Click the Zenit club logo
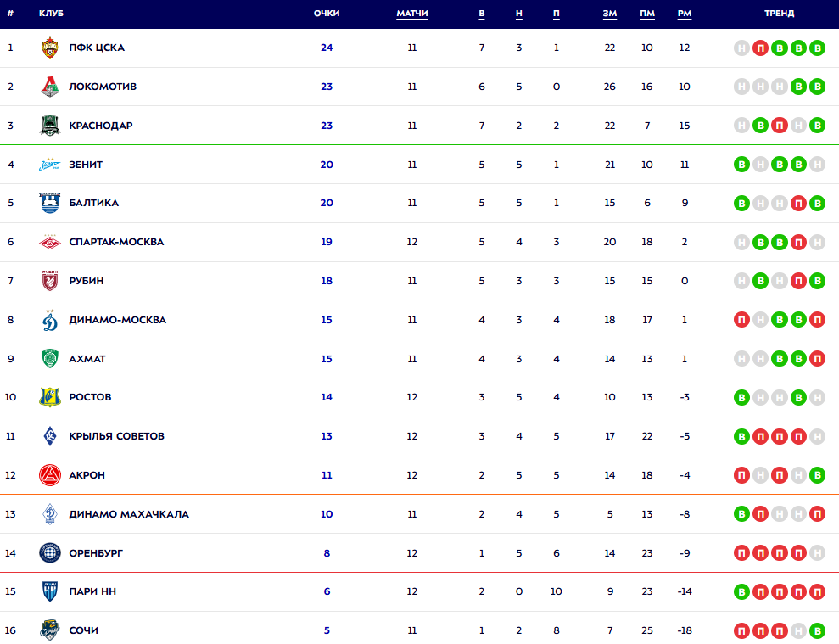The width and height of the screenshot is (839, 644). (x=50, y=165)
